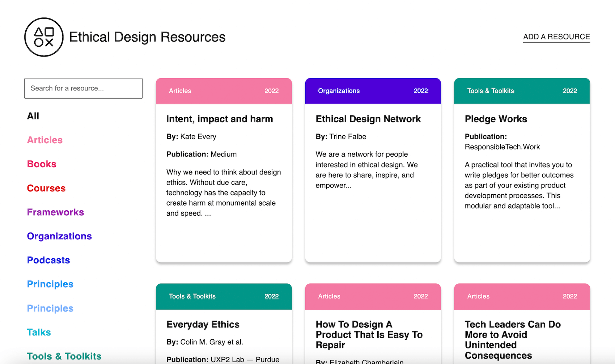Viewport: 615px width, 364px height.
Task: Select the Podcasts category filter
Action: (48, 260)
